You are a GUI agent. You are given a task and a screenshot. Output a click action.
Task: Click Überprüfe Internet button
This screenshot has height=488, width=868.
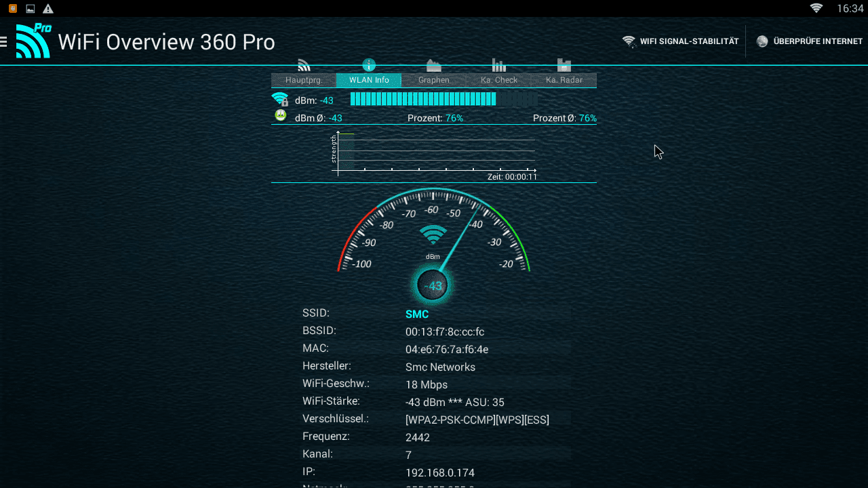[809, 41]
